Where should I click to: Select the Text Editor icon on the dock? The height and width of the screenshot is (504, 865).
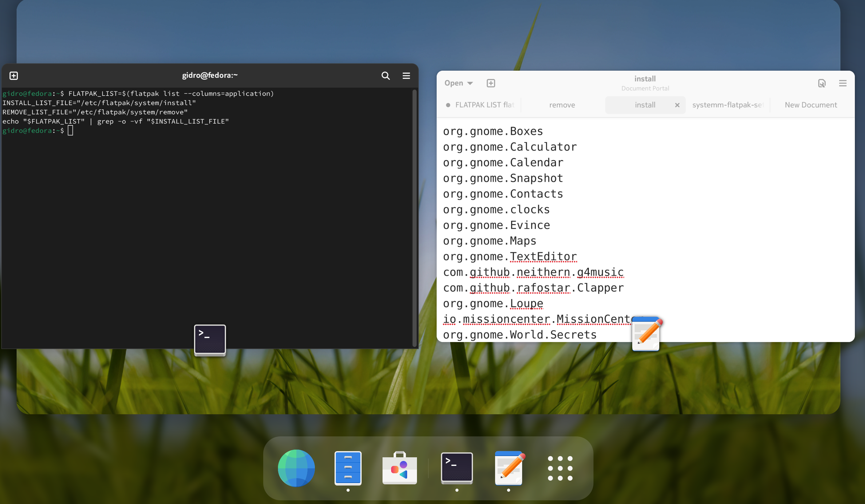coord(509,468)
